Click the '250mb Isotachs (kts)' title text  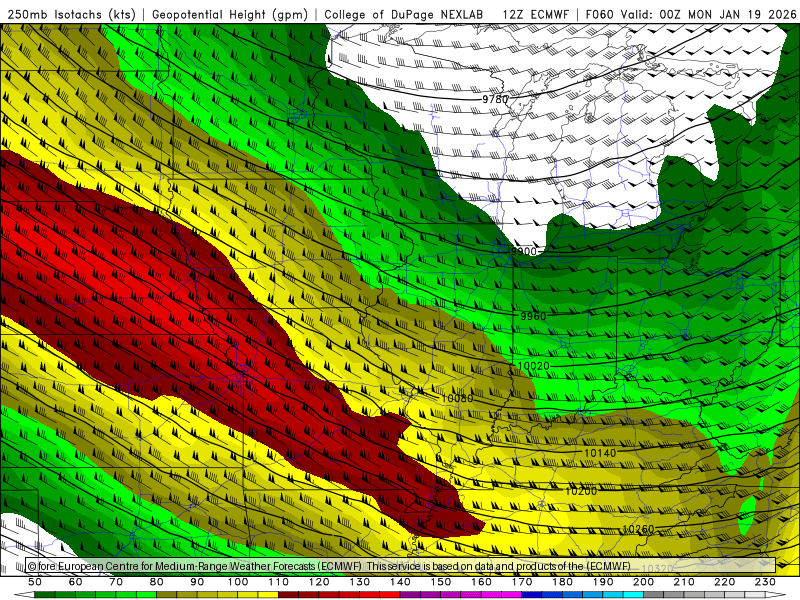click(x=71, y=14)
